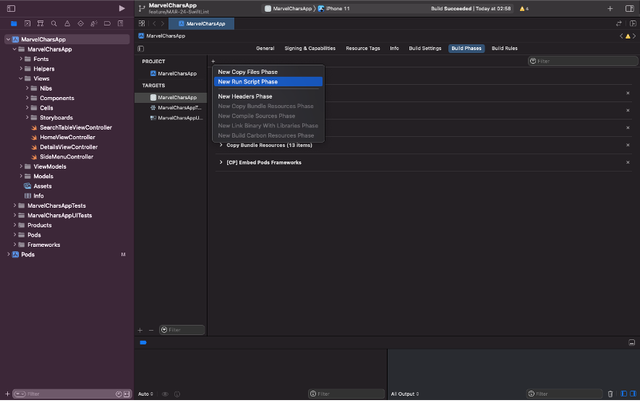
Task: Open the Breakpoint navigator icon
Action: click(107, 24)
